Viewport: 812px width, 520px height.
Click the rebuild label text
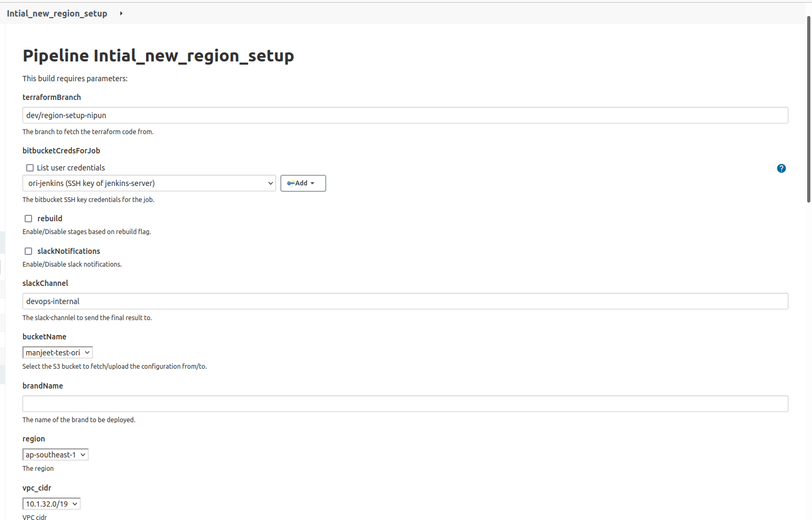coord(50,219)
